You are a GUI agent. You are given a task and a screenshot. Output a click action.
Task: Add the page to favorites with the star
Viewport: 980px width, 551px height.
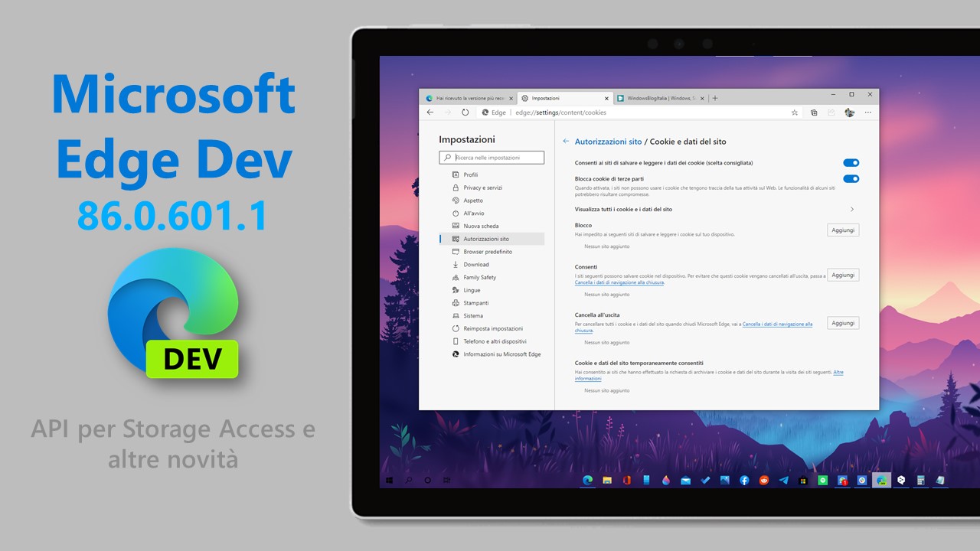795,112
